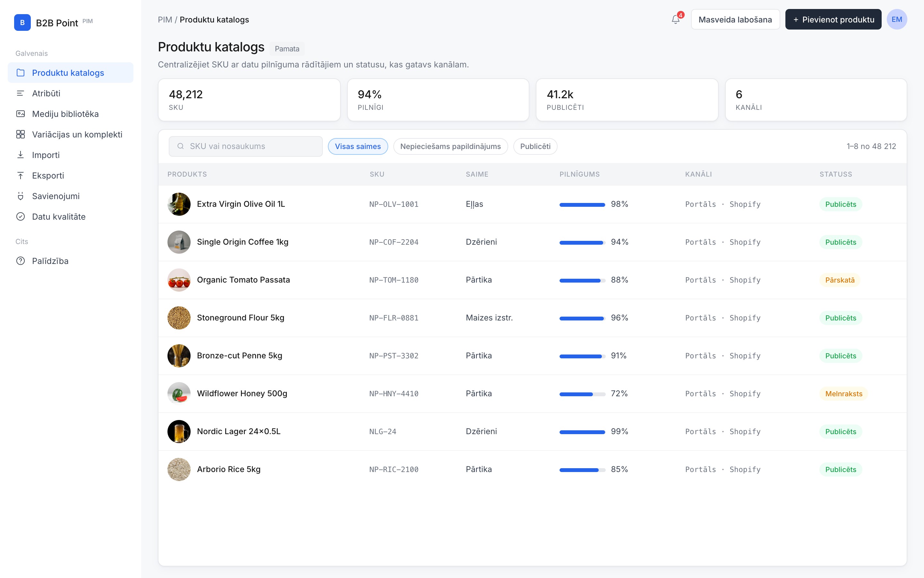Click the Produkts column header
This screenshot has width=924, height=578.
[187, 174]
